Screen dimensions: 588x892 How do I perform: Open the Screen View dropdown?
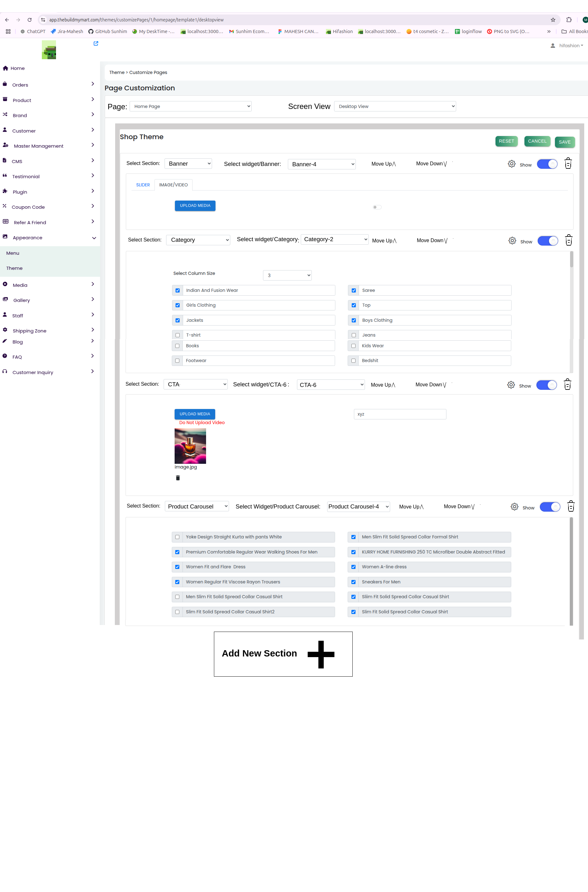tap(395, 106)
